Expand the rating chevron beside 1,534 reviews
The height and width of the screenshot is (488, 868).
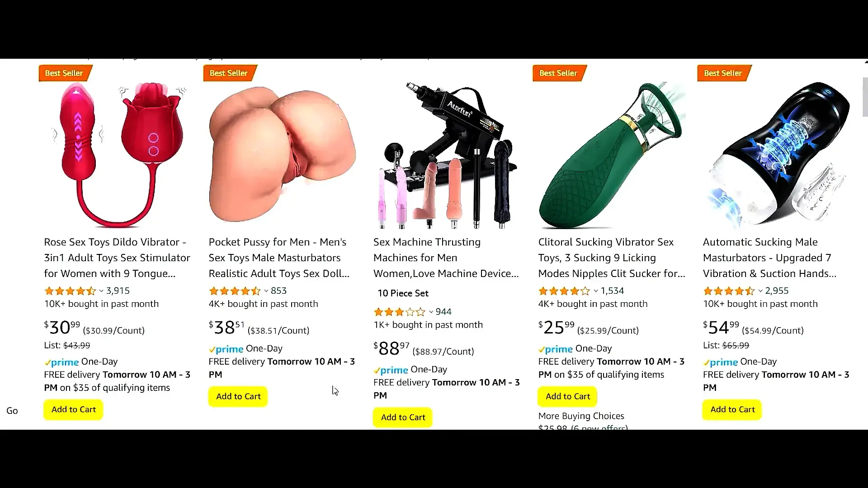(596, 291)
